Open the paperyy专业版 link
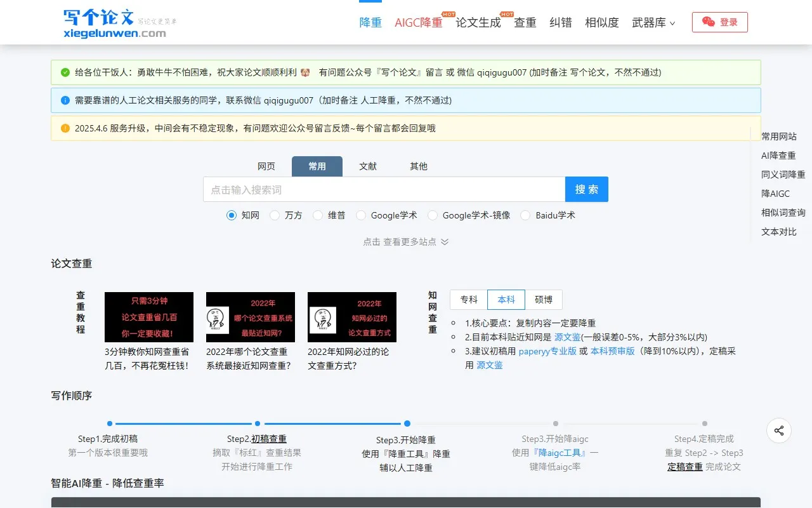The height and width of the screenshot is (508, 812). pos(547,351)
